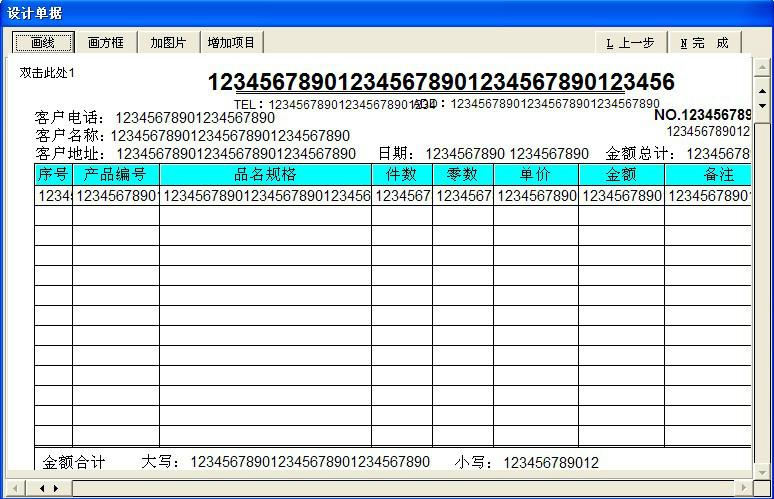The image size is (774, 499).
Task: Click the 品名规格 column header
Action: pyautogui.click(x=266, y=174)
